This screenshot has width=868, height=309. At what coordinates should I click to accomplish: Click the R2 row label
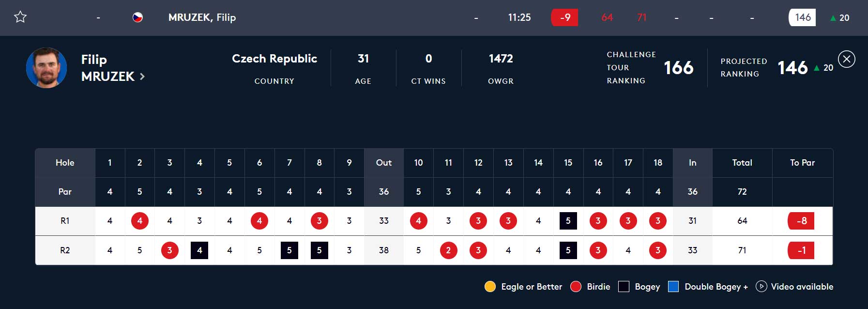[x=65, y=250]
